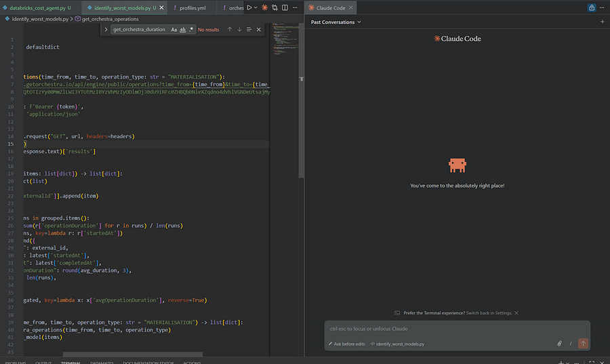
Task: Open Claude Code from the editor toolbar icon
Action: point(265,7)
